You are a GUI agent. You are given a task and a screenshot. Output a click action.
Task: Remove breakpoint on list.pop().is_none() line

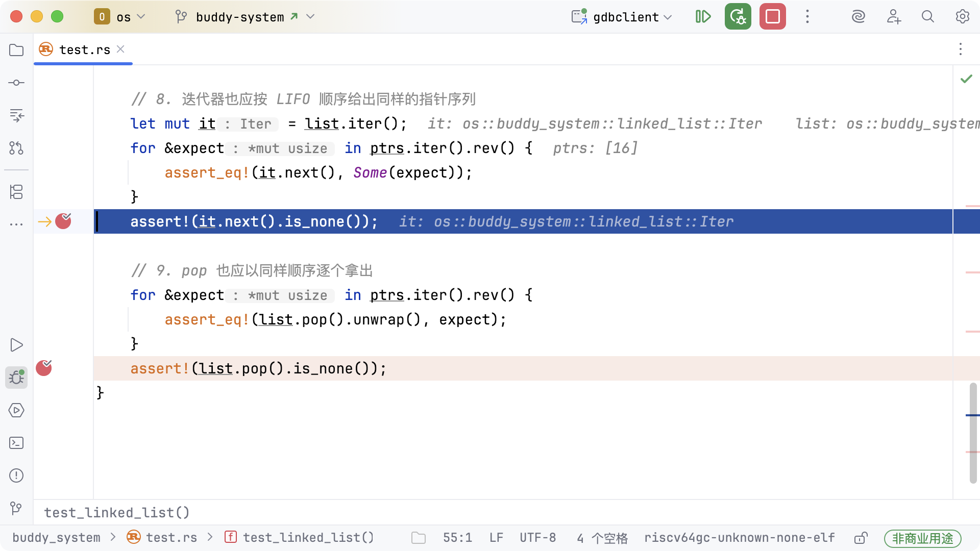click(x=44, y=368)
